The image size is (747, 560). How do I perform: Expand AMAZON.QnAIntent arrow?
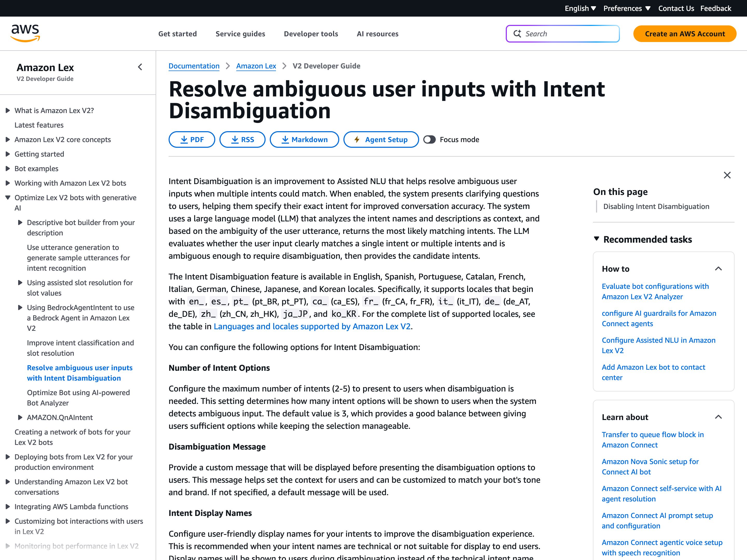(20, 418)
